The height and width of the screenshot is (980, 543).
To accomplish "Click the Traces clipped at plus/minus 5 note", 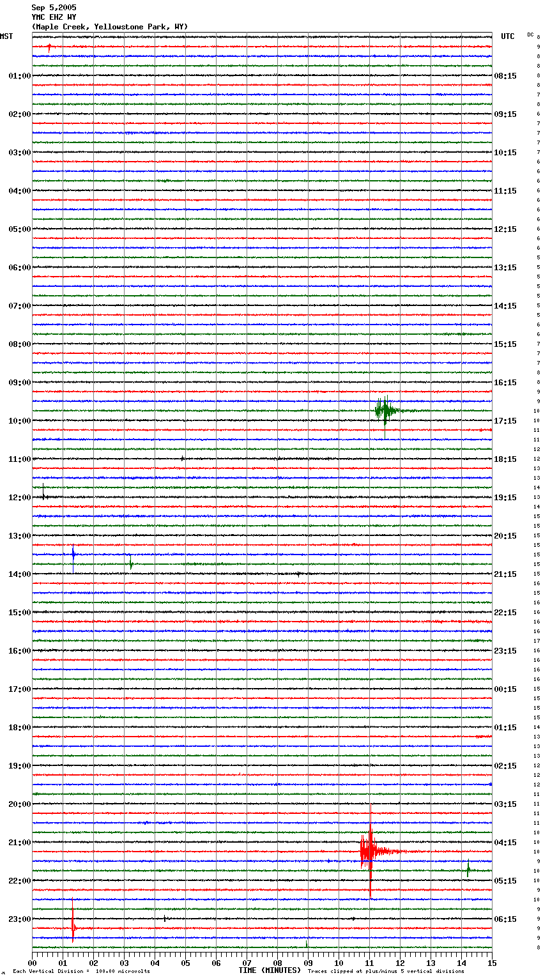I will [386, 972].
